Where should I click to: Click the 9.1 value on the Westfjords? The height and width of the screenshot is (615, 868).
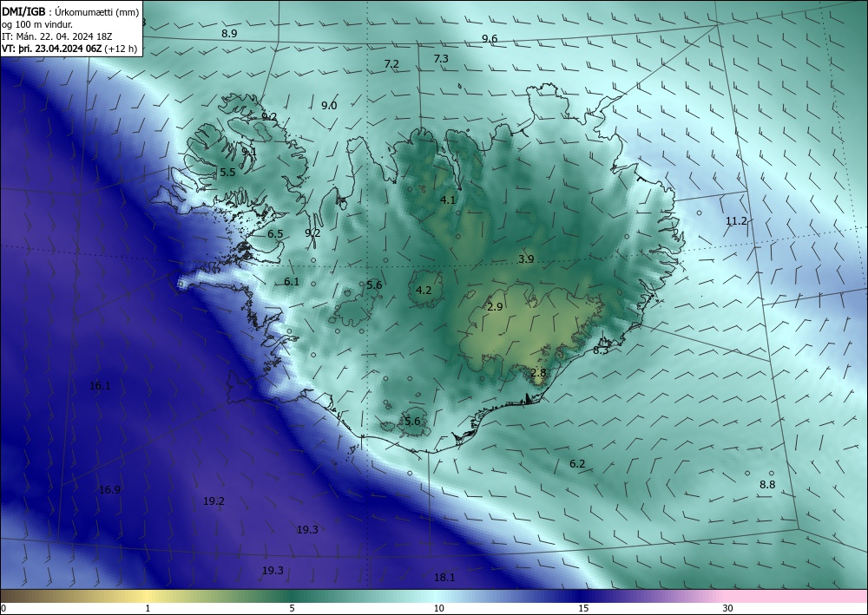coord(249,152)
